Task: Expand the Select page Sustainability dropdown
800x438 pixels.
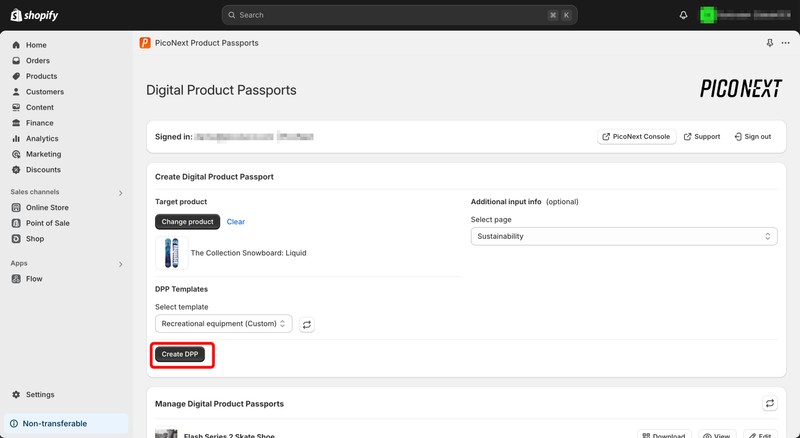Action: point(624,236)
